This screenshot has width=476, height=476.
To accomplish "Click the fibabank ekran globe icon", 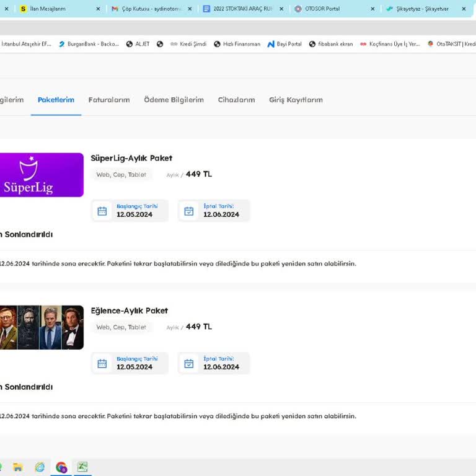I will click(312, 44).
